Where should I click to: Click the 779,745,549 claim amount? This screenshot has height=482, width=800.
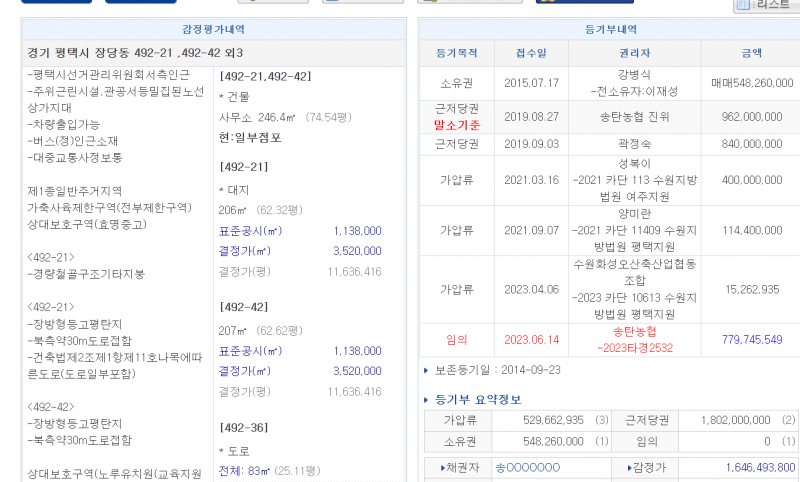click(750, 340)
